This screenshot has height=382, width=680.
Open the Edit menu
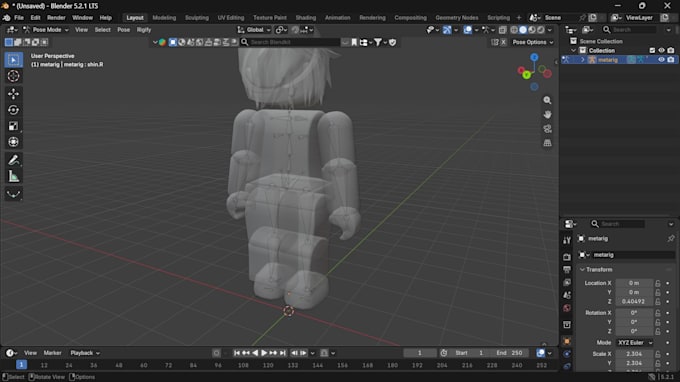point(35,18)
